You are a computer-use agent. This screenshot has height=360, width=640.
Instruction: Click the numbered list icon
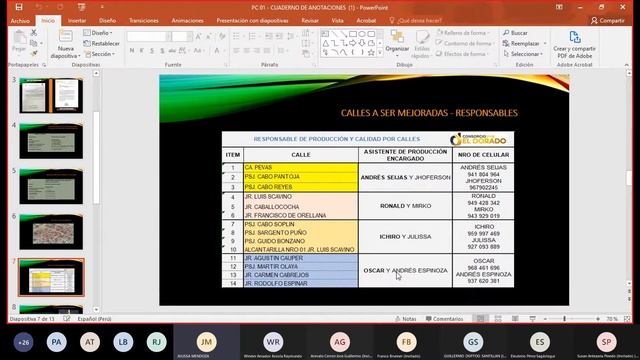253,36
